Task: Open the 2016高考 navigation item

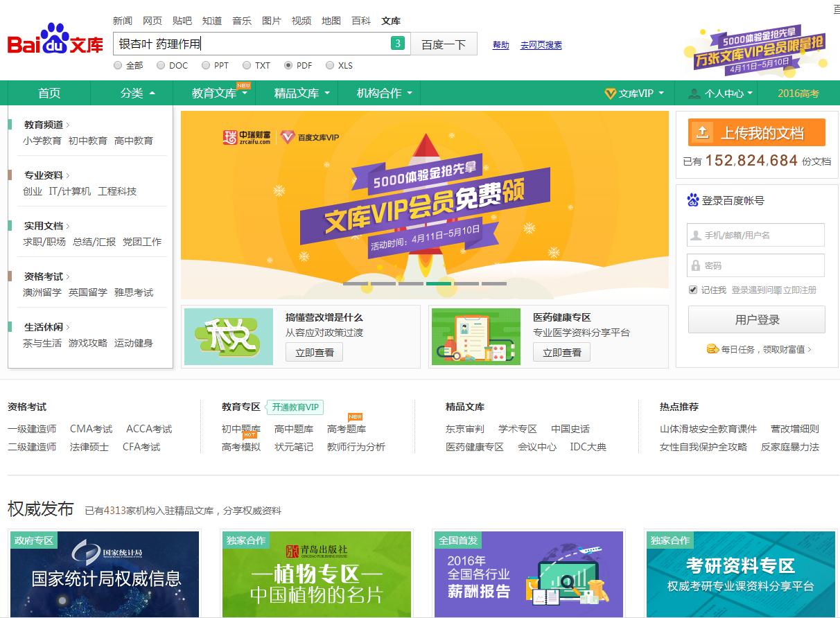Action: tap(798, 94)
